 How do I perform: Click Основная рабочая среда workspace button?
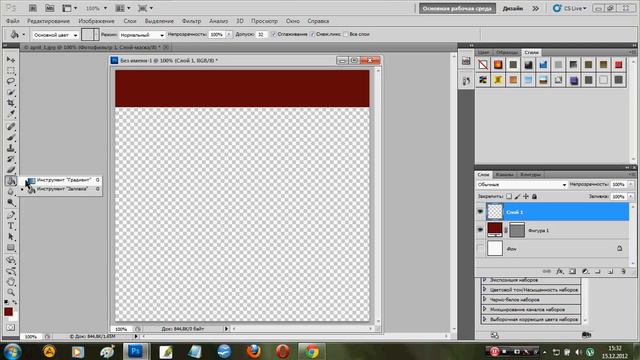[x=457, y=8]
